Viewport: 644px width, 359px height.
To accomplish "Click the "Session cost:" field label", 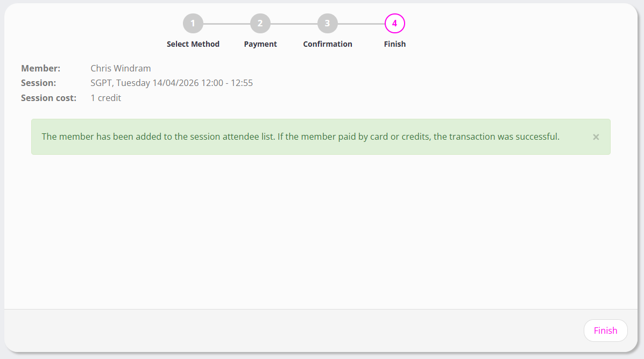I will pyautogui.click(x=49, y=98).
